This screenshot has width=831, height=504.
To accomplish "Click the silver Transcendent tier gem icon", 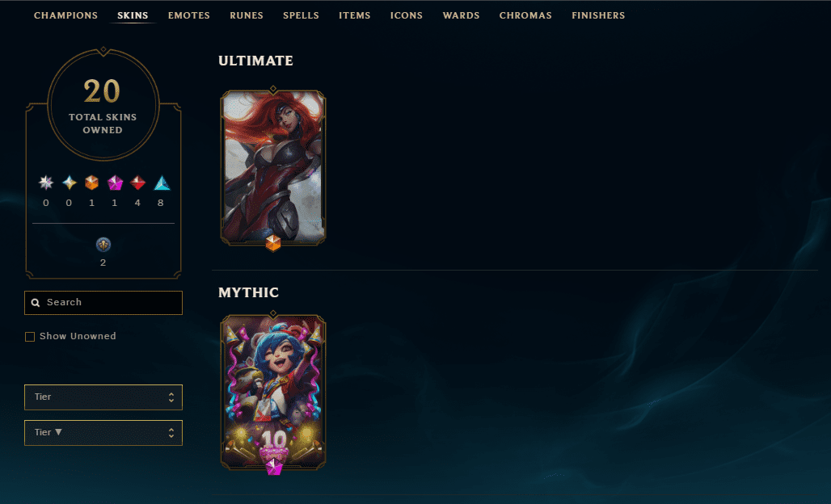I will (46, 183).
